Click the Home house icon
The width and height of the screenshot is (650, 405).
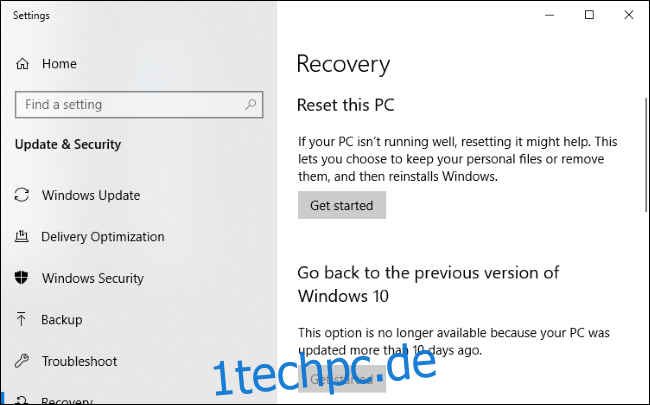[x=22, y=64]
